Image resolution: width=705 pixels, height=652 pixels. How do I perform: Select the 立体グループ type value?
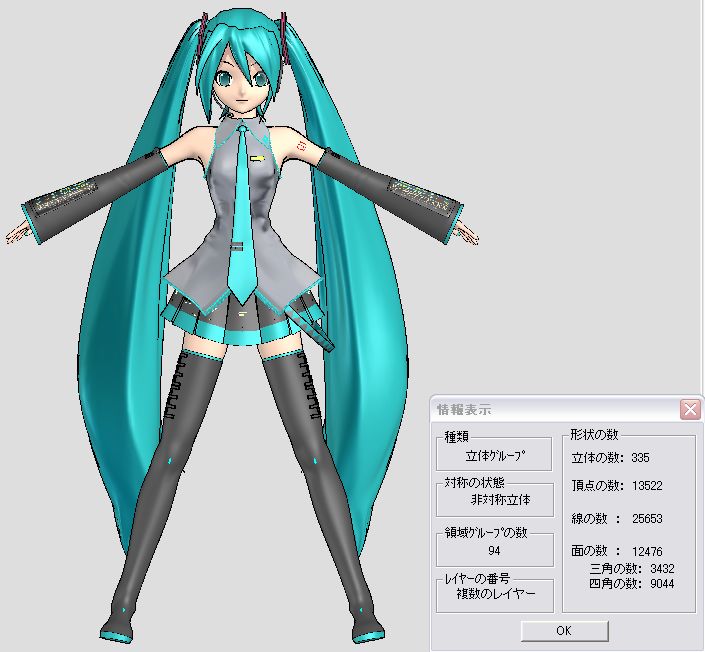pyautogui.click(x=495, y=456)
